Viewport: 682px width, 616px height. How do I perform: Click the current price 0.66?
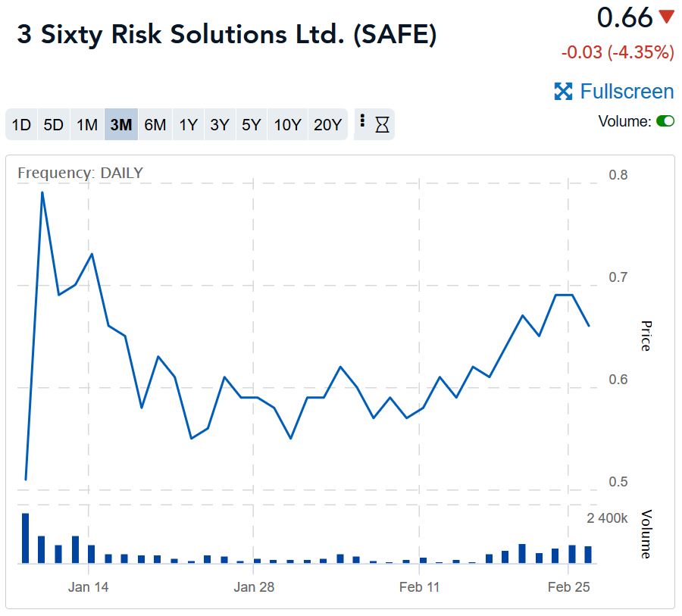point(624,18)
